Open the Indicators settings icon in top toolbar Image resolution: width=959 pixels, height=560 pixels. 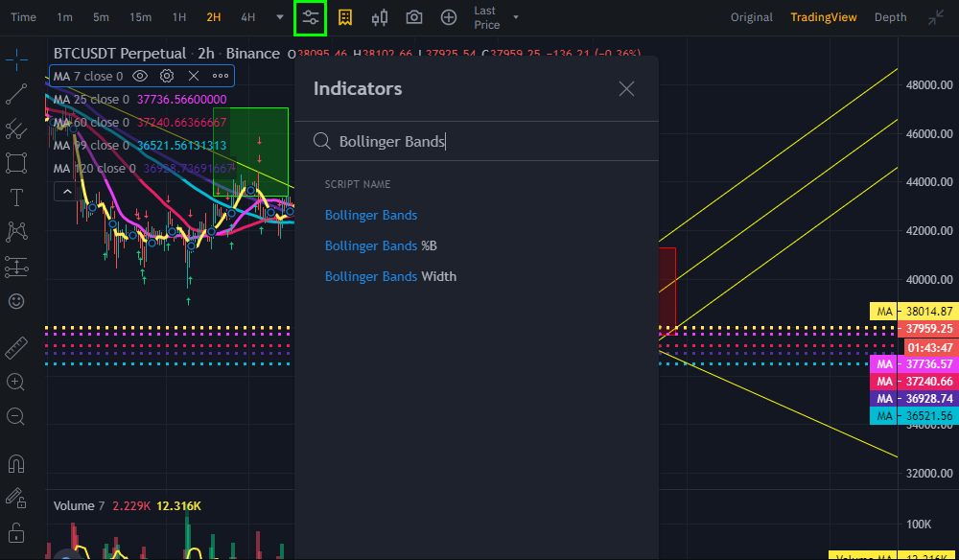click(x=310, y=17)
